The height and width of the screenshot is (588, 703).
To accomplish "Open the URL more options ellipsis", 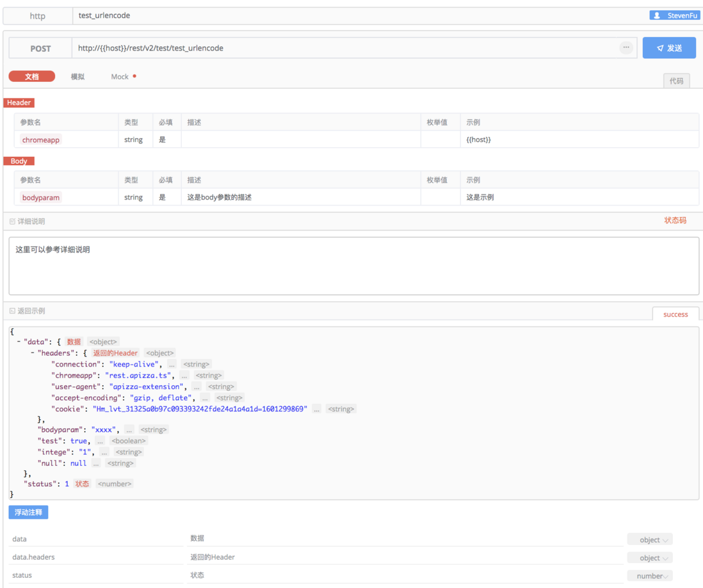I will 626,47.
